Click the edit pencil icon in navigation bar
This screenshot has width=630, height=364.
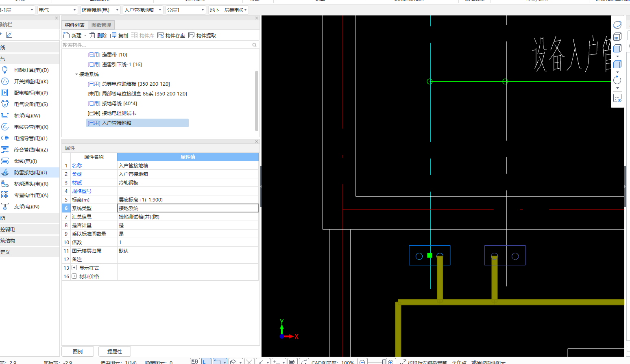(9, 35)
